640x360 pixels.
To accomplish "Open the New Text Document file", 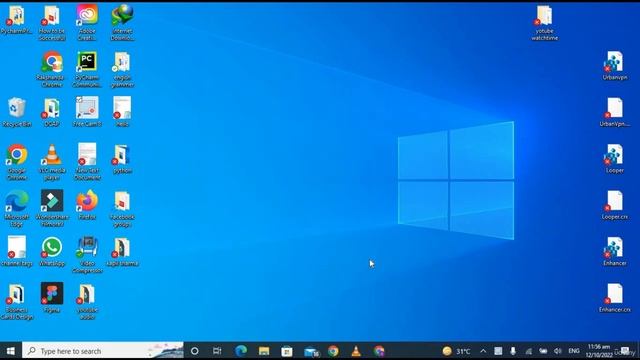I will [87, 162].
